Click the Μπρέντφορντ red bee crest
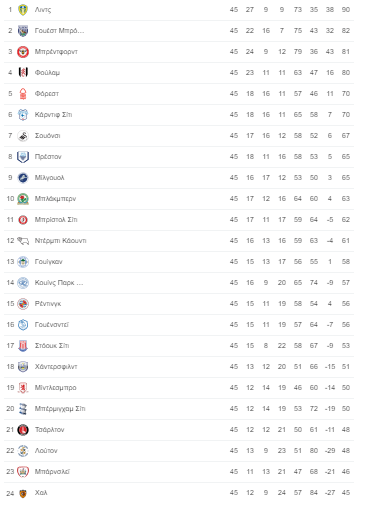This screenshot has width=368, height=505. coord(23,52)
